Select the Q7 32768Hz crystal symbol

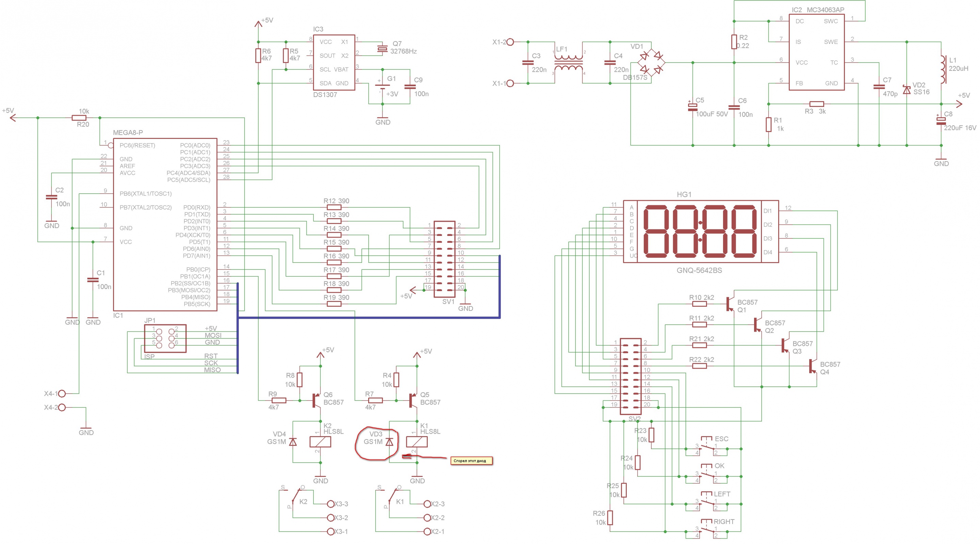coord(382,49)
